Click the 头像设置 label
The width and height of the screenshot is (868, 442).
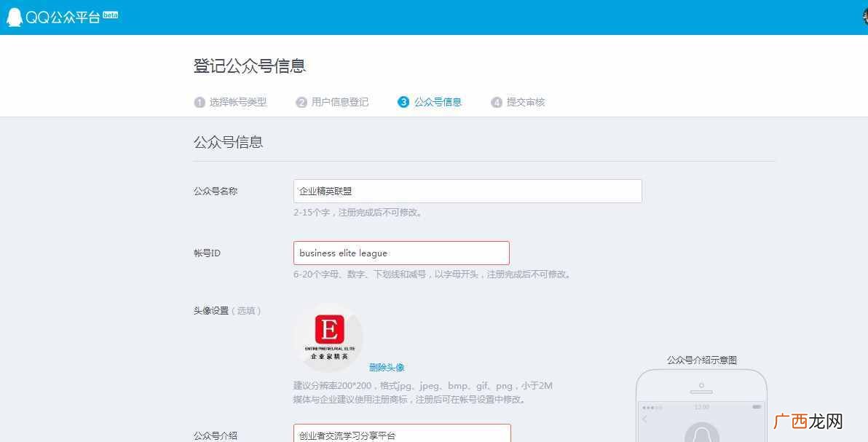tap(211, 311)
